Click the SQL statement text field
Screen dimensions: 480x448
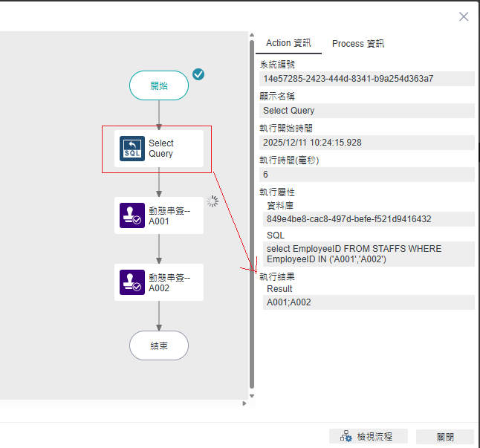369,254
